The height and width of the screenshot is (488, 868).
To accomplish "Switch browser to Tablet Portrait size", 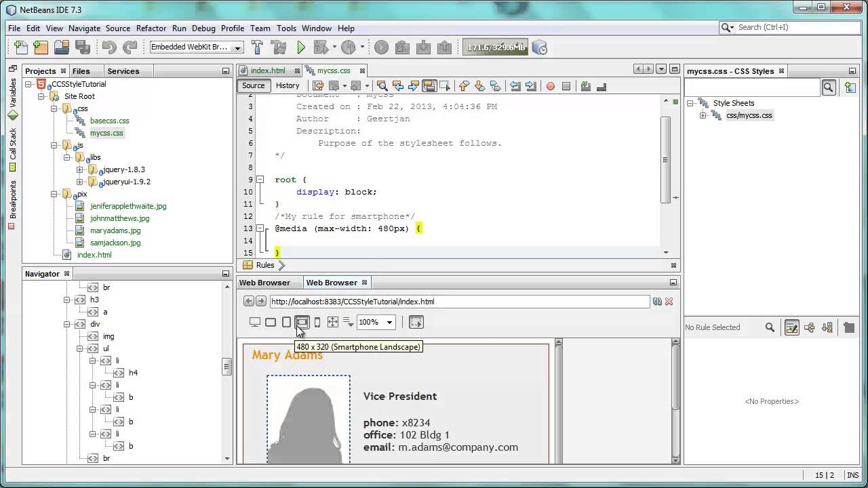I will [286, 323].
